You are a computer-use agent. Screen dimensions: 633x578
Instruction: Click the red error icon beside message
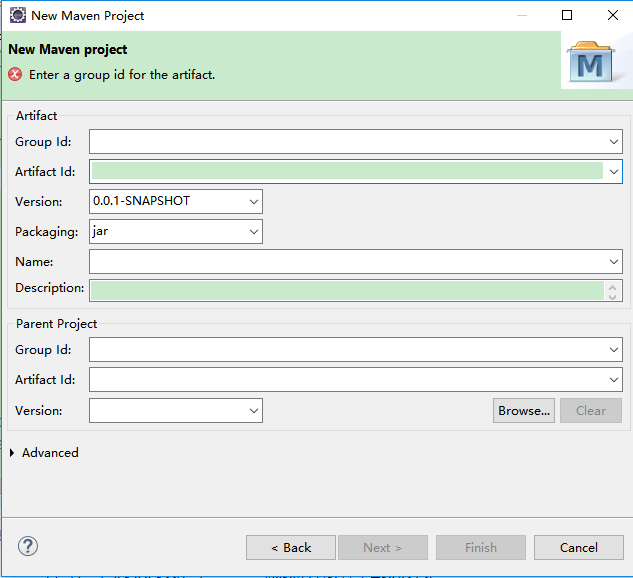(x=15, y=75)
